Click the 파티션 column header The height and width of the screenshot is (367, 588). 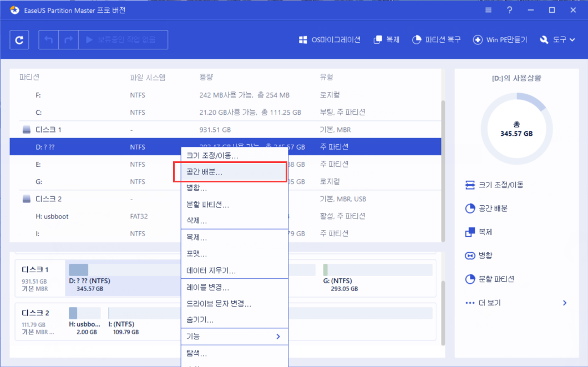29,77
